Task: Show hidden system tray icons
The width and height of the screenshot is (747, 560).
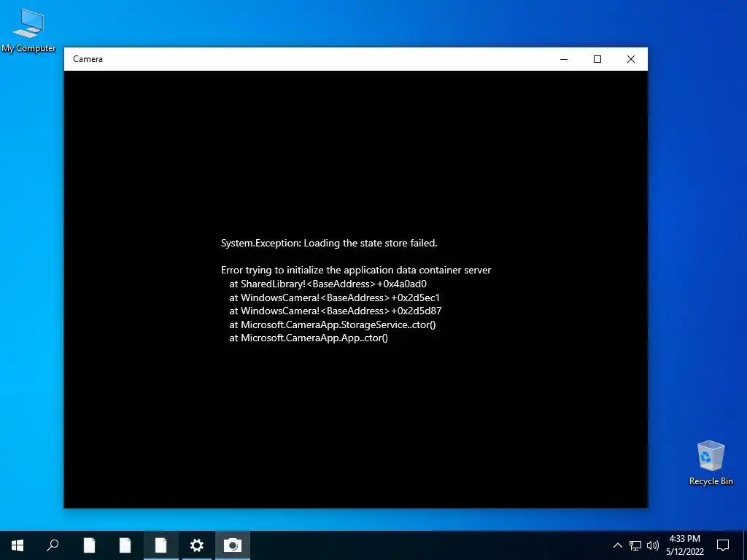Action: tap(617, 545)
